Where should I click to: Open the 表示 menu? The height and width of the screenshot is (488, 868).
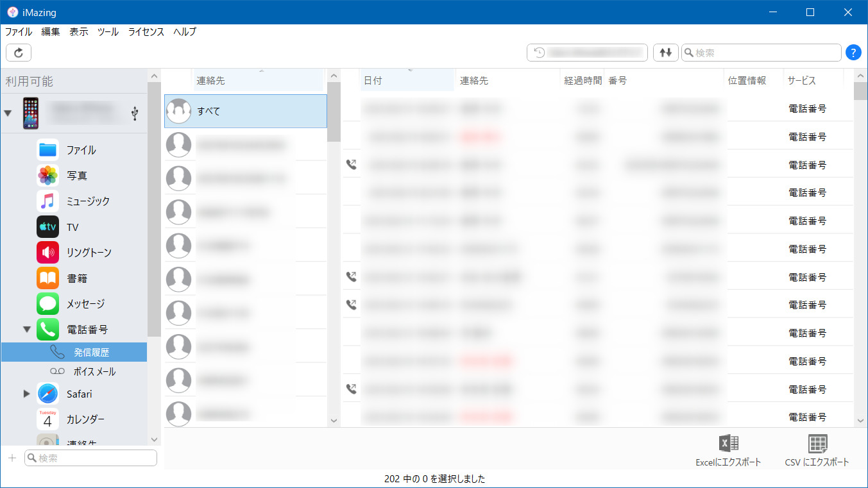click(x=79, y=31)
